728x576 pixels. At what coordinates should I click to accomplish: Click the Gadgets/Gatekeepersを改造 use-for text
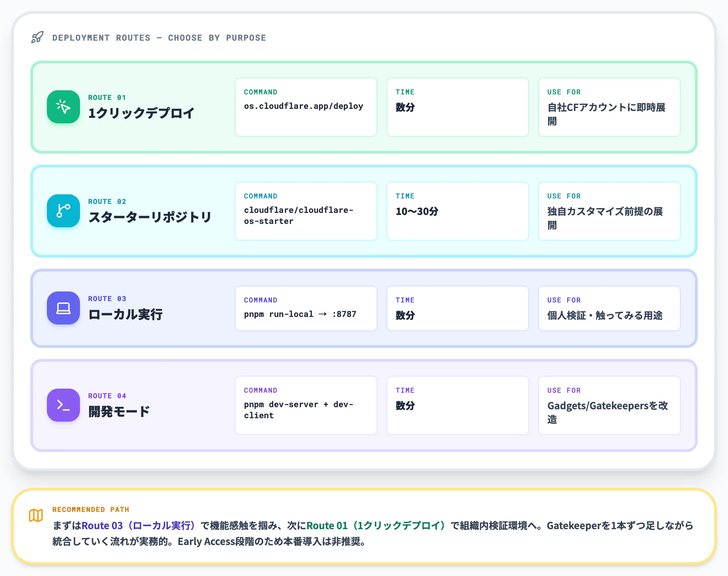[608, 412]
